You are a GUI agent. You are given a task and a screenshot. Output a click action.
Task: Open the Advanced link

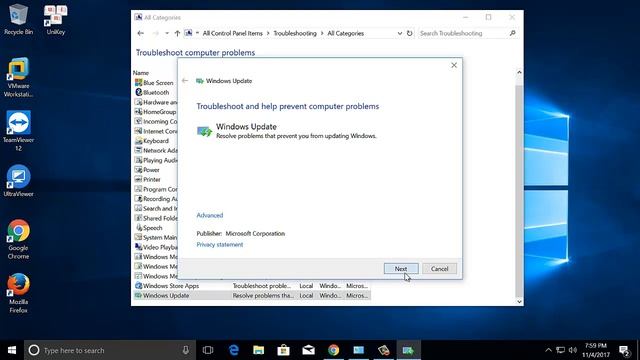tap(210, 215)
